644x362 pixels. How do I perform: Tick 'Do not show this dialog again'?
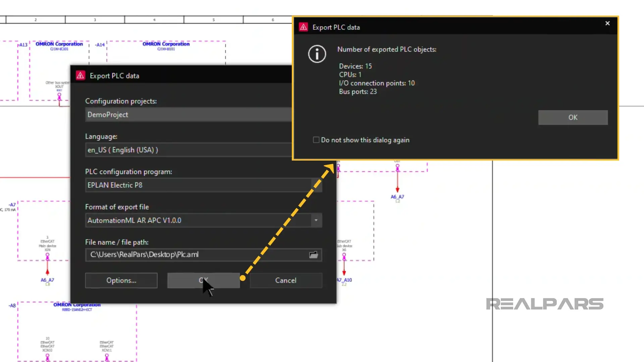coord(316,140)
